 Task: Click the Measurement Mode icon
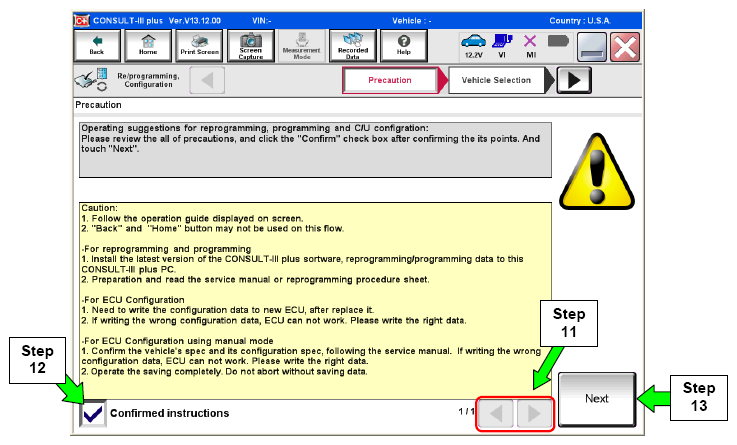click(x=303, y=44)
